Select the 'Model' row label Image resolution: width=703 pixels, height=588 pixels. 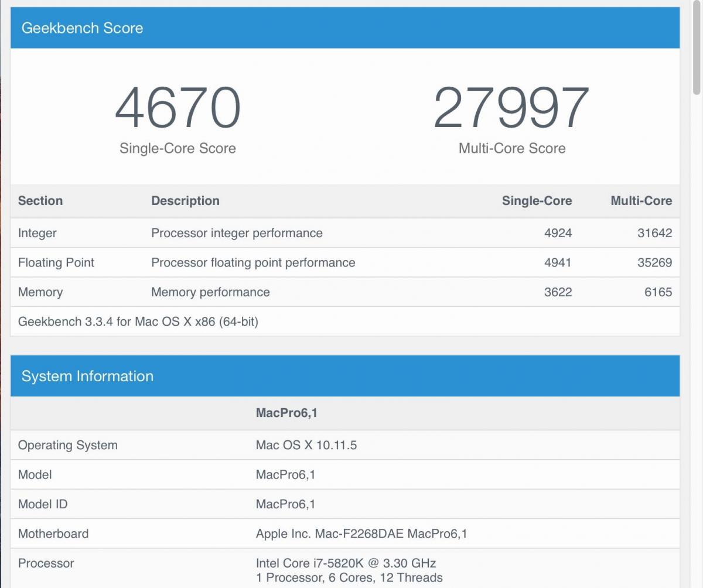click(35, 474)
